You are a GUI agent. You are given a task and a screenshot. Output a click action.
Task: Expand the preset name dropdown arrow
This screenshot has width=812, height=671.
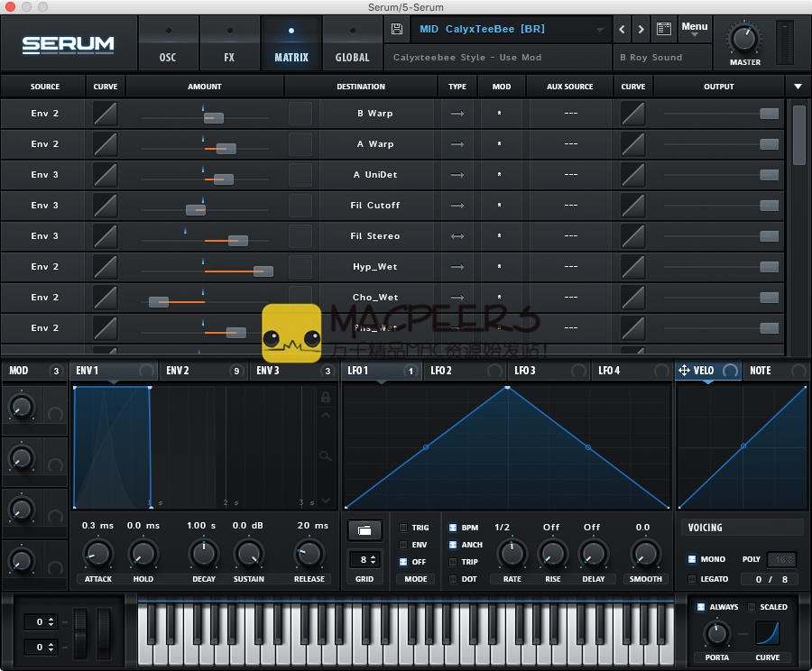pos(600,30)
